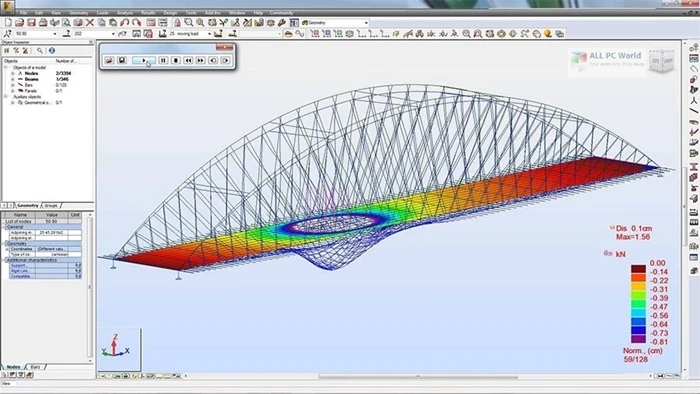
Task: Click the magnifying glass zoom icon in the toolbar
Action: pos(189,22)
